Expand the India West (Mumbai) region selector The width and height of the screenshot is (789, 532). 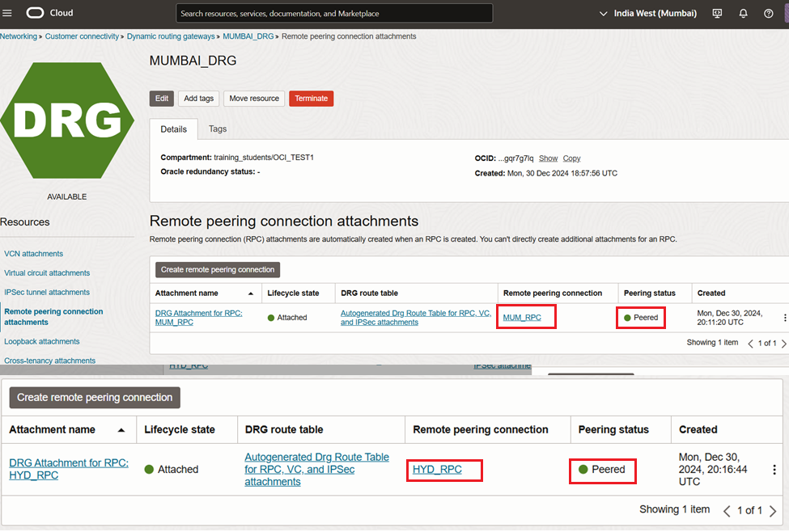pos(648,14)
